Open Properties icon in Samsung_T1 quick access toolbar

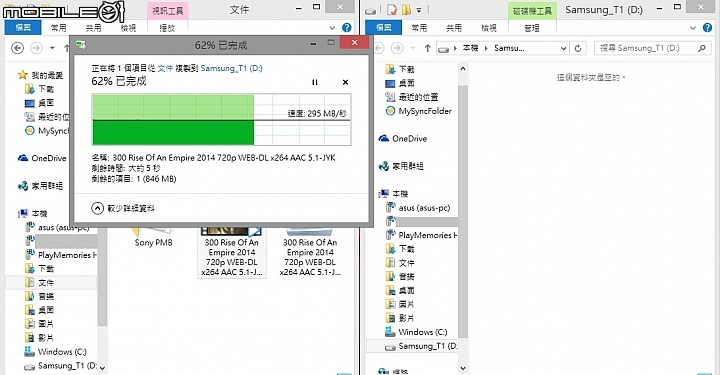click(392, 10)
